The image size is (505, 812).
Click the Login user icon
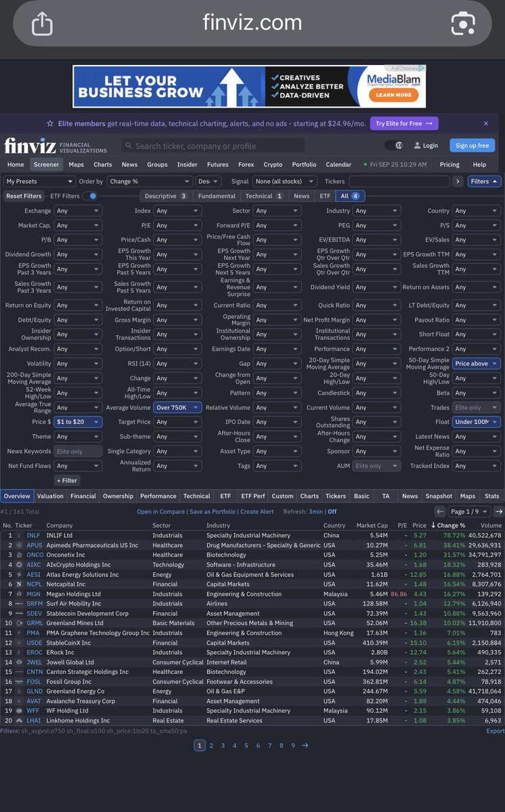tap(417, 146)
